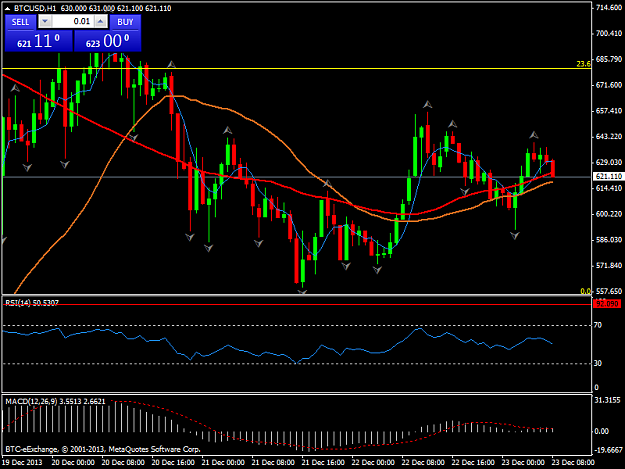The image size is (625, 469).
Task: Select the RSI(14) 50.5307 indicator label
Action: click(x=32, y=303)
